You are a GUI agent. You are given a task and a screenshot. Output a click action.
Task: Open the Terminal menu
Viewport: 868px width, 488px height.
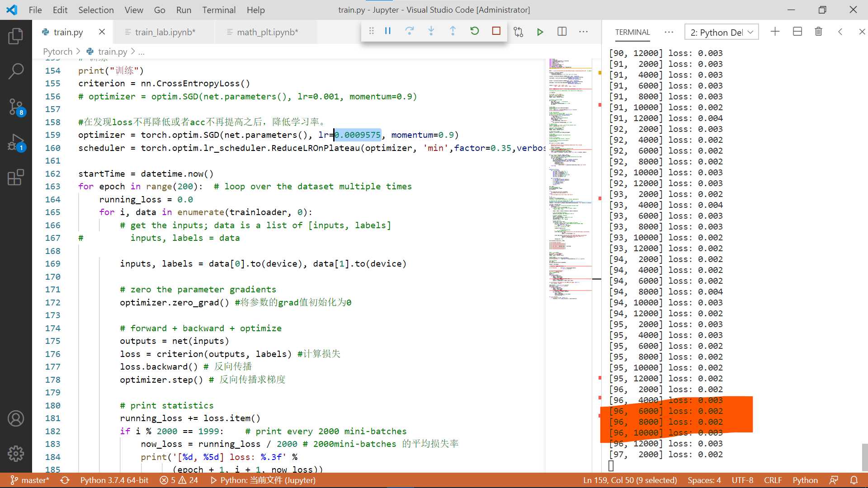click(217, 9)
